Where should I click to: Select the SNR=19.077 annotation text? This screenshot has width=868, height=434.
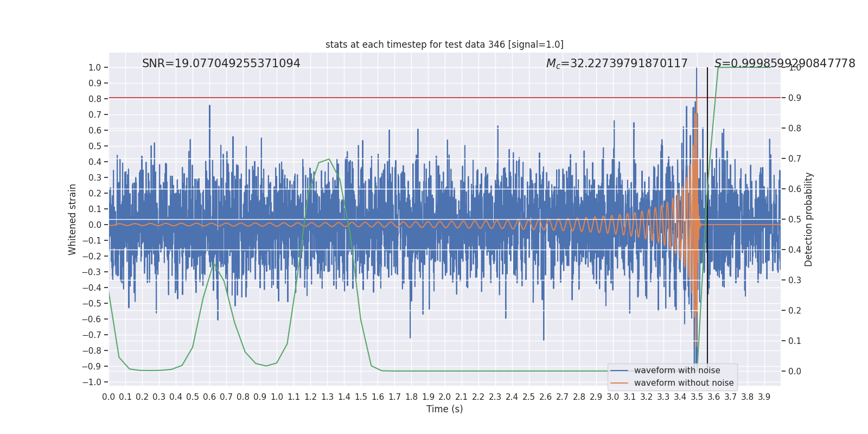point(221,63)
